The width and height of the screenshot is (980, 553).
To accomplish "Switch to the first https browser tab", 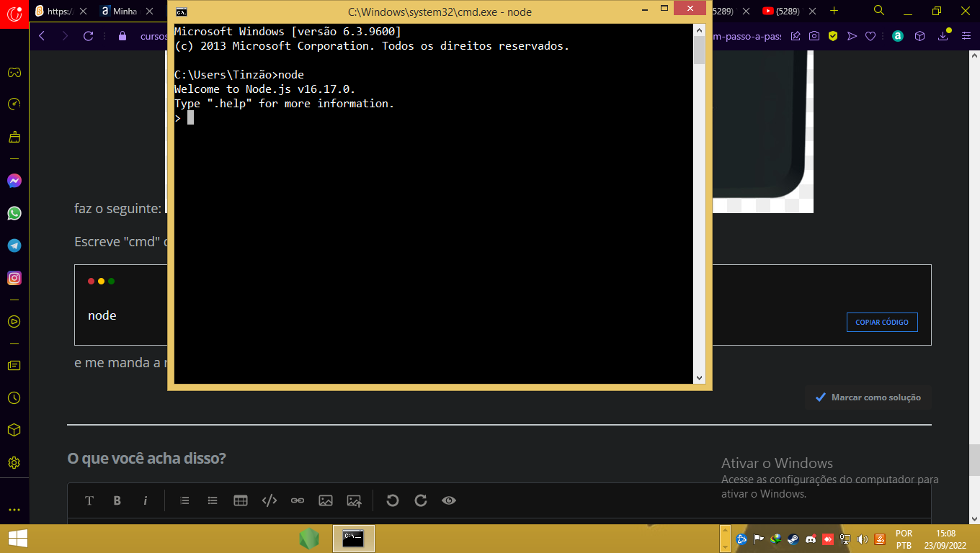I will (x=61, y=11).
